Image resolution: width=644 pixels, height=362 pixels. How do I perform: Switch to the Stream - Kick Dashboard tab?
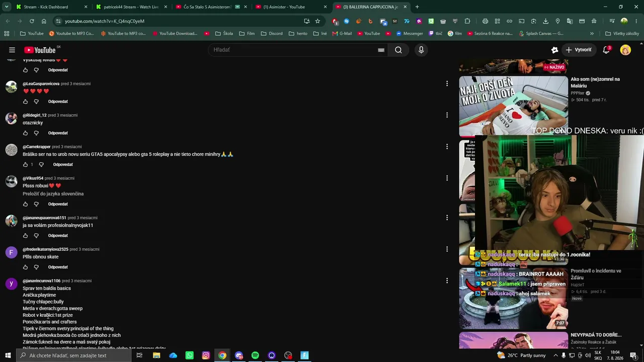(x=51, y=7)
